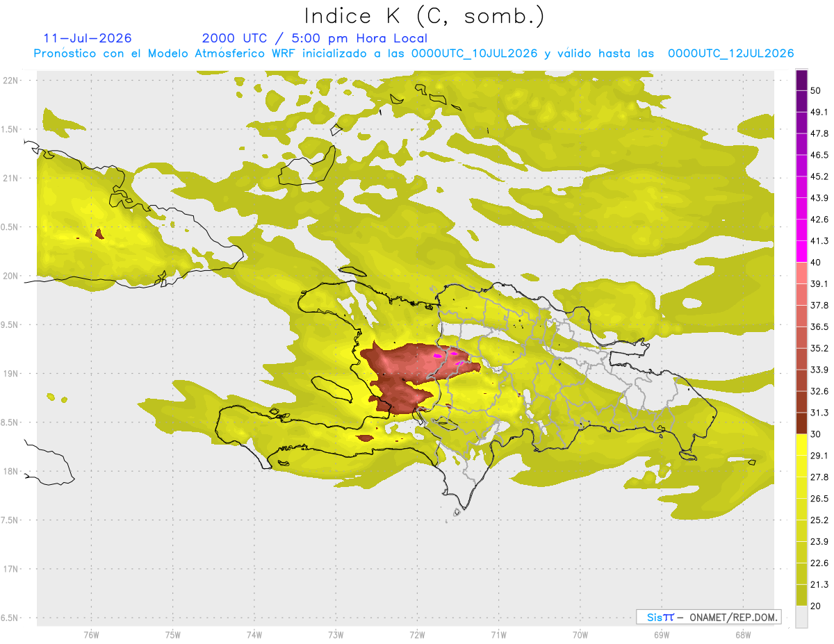Click the "22N" latitude label
The width and height of the screenshot is (834, 644).
(x=10, y=81)
